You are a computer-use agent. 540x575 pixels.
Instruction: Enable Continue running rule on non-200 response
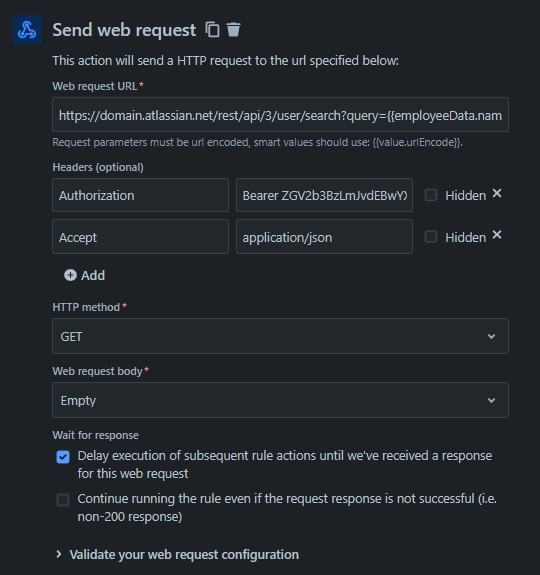pyautogui.click(x=63, y=500)
